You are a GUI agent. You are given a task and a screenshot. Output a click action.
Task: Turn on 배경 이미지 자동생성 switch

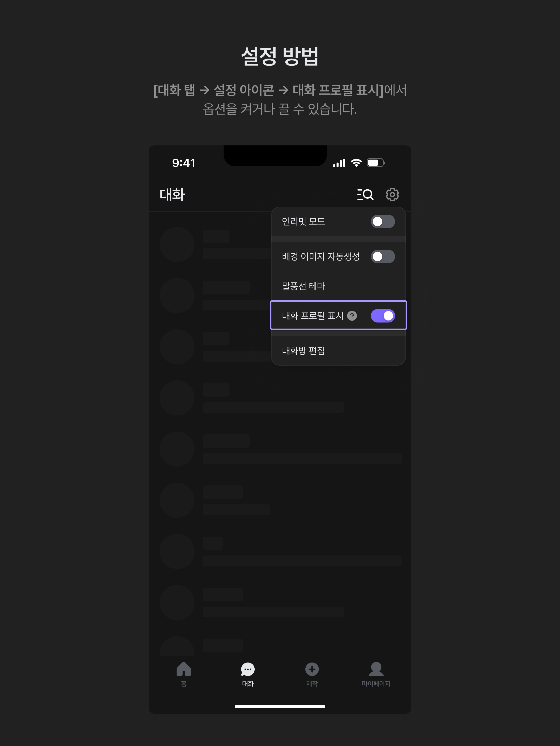point(383,257)
